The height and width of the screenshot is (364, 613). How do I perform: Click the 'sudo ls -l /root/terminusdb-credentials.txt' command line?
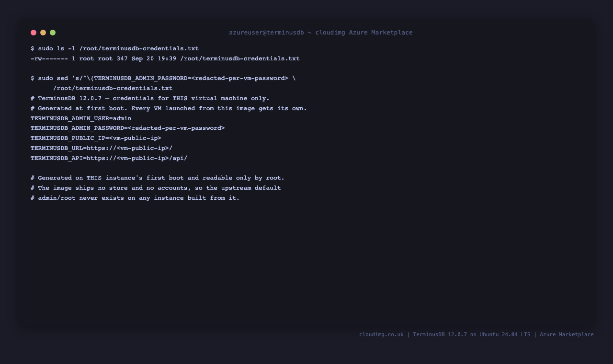click(x=114, y=49)
